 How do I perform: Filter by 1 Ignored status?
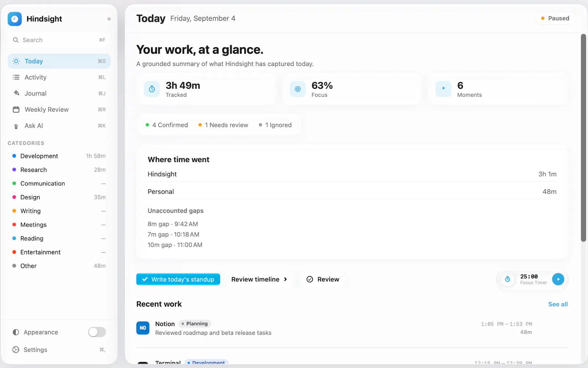coord(275,125)
